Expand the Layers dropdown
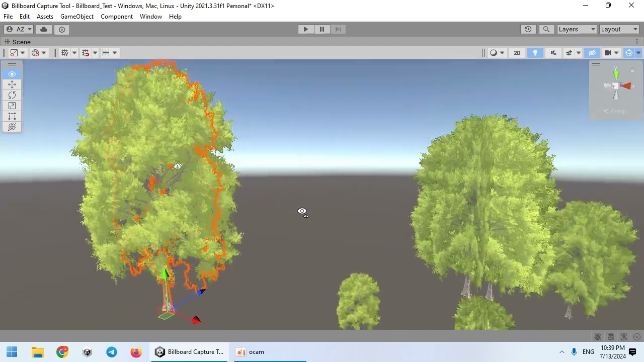 click(577, 29)
